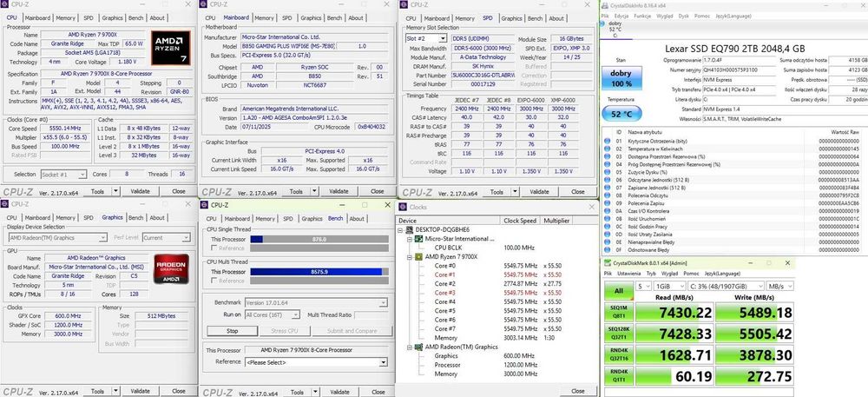Open Bench tab in the Graphics CPU-Z window
Image resolution: width=868 pixels, height=397 pixels.
(135, 217)
